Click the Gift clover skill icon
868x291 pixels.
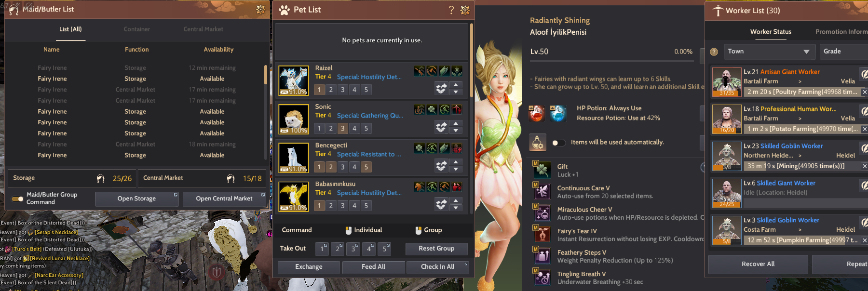click(542, 170)
